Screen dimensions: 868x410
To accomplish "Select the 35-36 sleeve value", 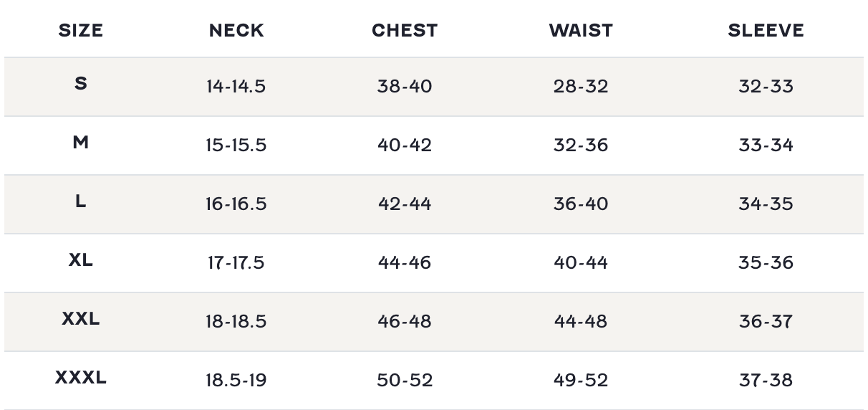I will 766,262.
